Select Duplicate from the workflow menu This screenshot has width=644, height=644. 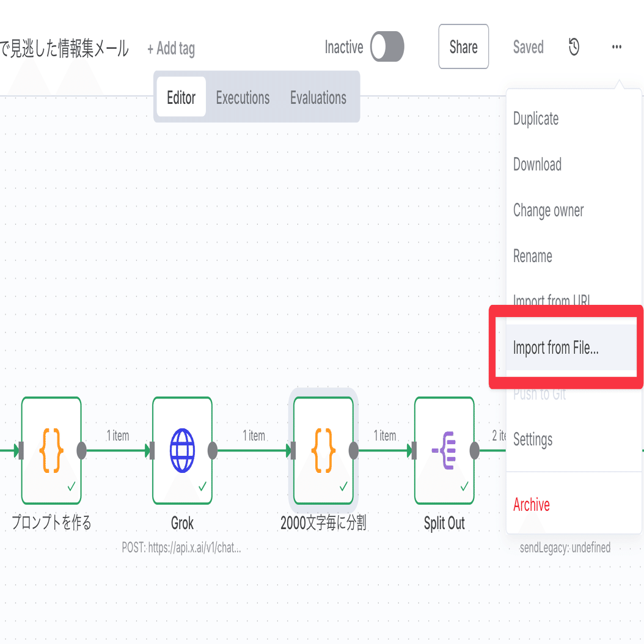(x=536, y=119)
